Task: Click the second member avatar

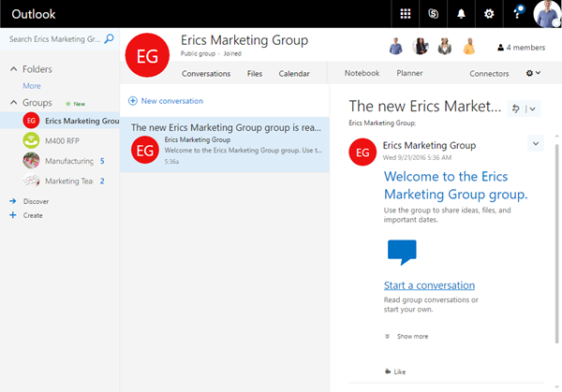Action: coord(421,46)
